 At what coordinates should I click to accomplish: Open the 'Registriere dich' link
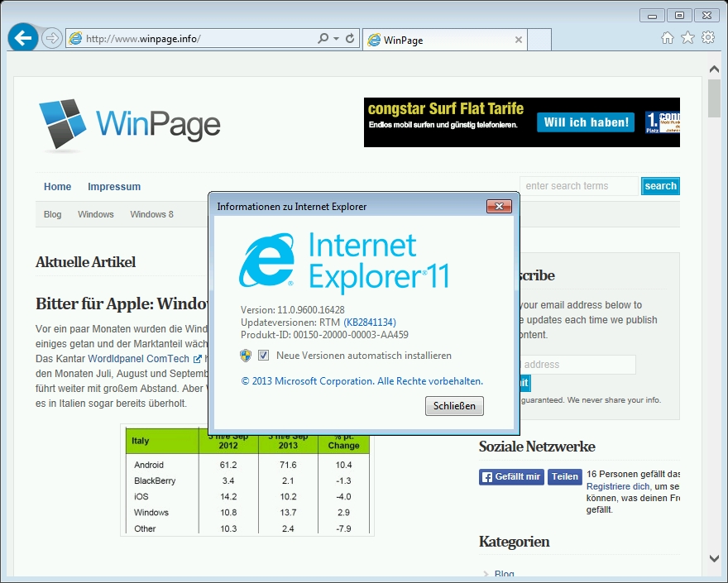618,486
